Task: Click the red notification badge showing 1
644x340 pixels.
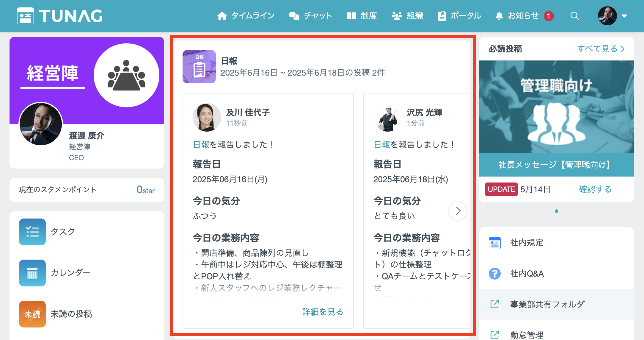Action: pyautogui.click(x=549, y=16)
